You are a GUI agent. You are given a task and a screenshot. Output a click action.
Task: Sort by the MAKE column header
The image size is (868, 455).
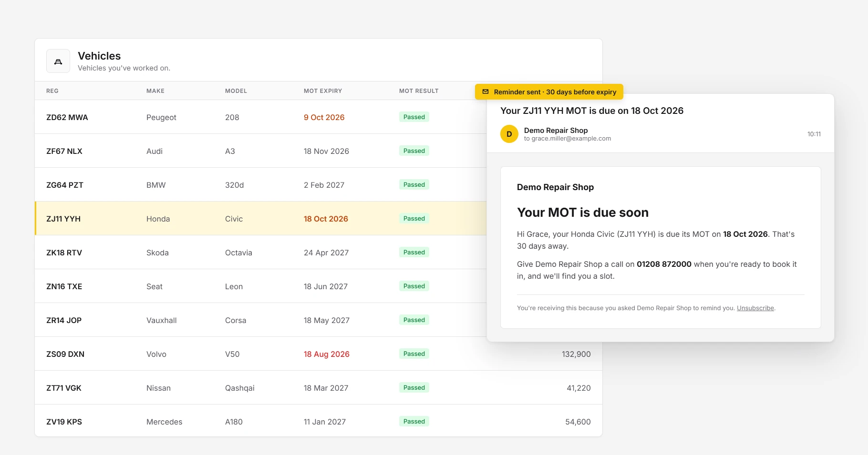[155, 91]
